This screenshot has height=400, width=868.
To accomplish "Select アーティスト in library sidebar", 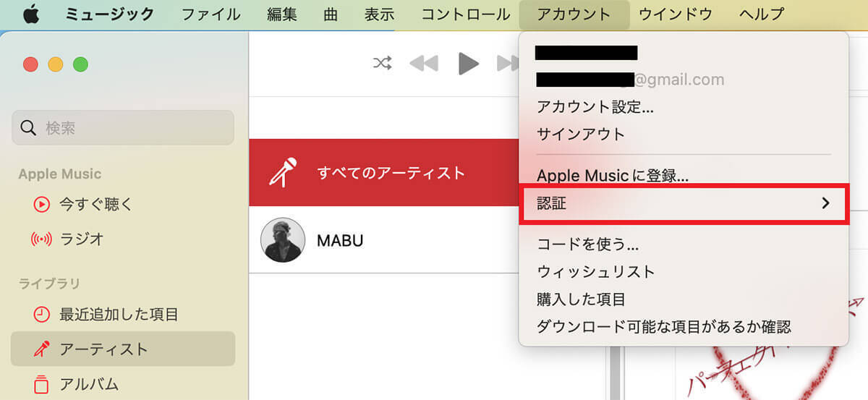I will (x=123, y=349).
